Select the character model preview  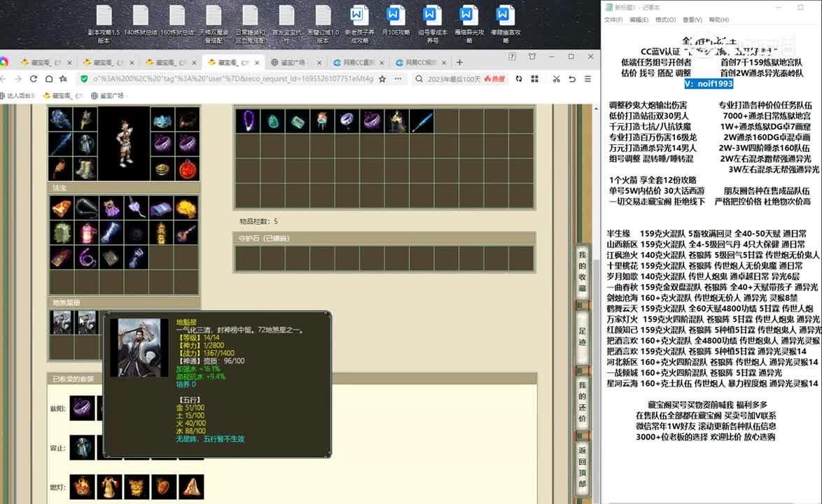[124, 144]
